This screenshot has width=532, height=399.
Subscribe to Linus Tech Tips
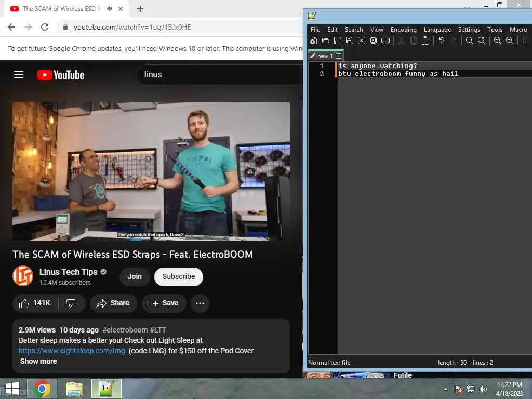point(179,276)
